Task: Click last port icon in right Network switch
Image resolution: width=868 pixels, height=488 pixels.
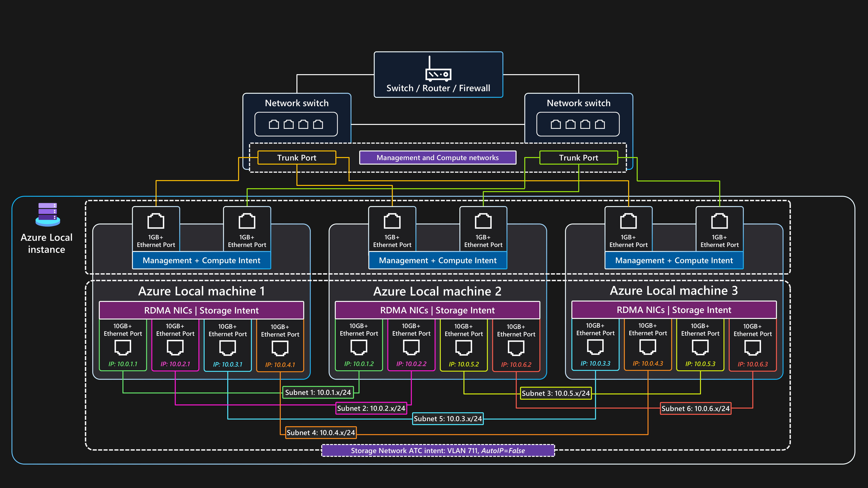Action: (600, 124)
